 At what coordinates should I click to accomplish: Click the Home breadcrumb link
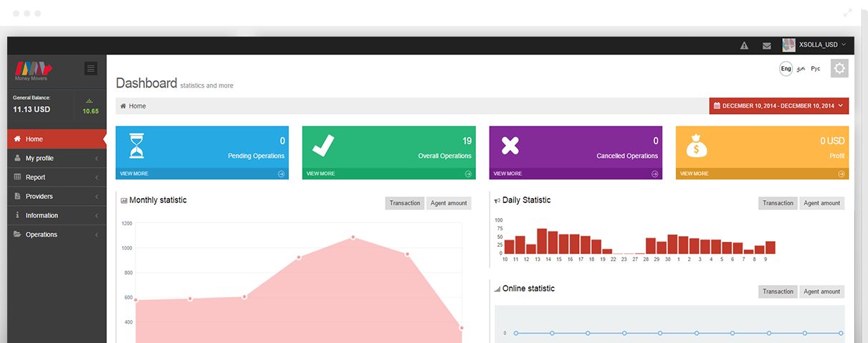137,106
